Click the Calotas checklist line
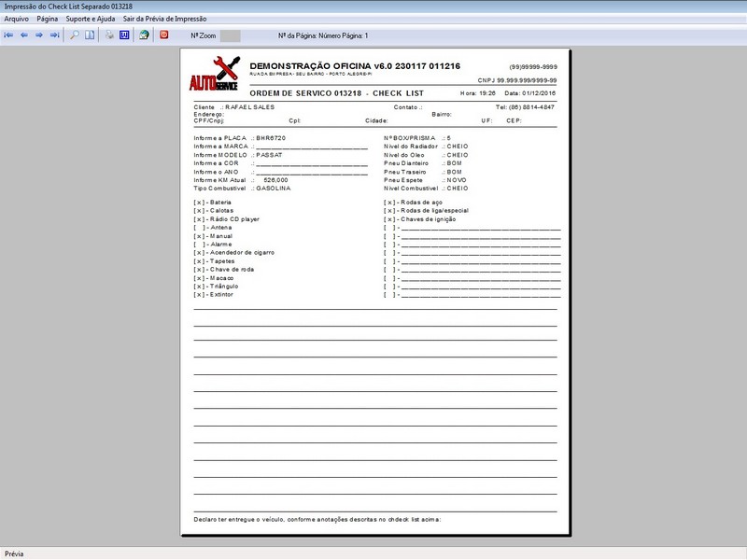The width and height of the screenshot is (747, 560). pos(214,211)
